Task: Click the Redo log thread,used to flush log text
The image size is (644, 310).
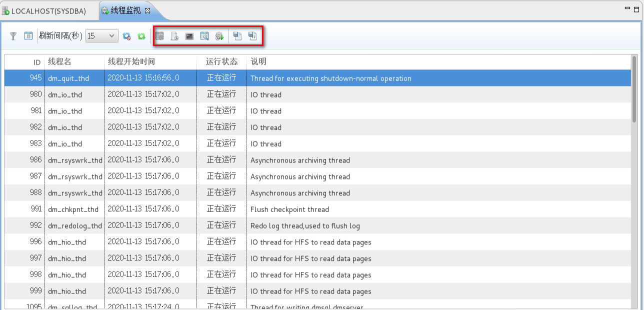Action: tap(305, 226)
